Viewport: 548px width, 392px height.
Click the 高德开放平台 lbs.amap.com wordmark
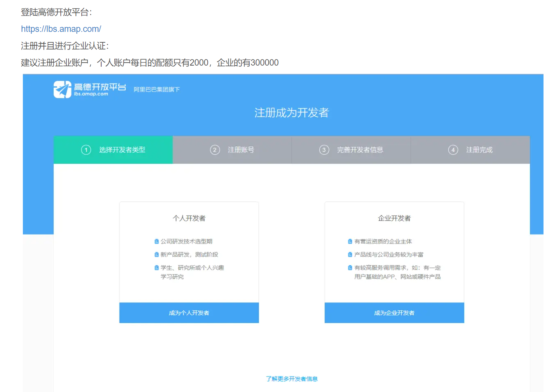[100, 89]
